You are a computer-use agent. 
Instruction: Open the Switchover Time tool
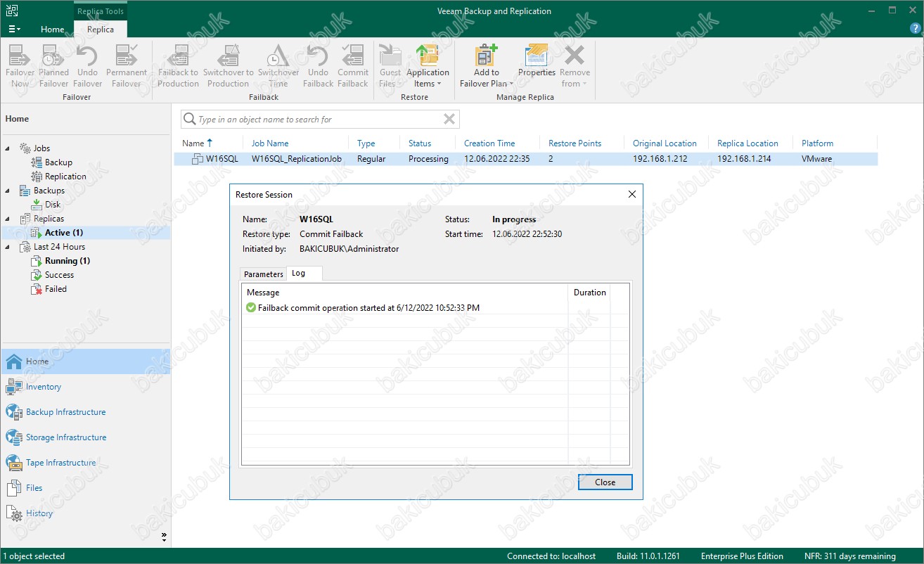click(x=278, y=66)
